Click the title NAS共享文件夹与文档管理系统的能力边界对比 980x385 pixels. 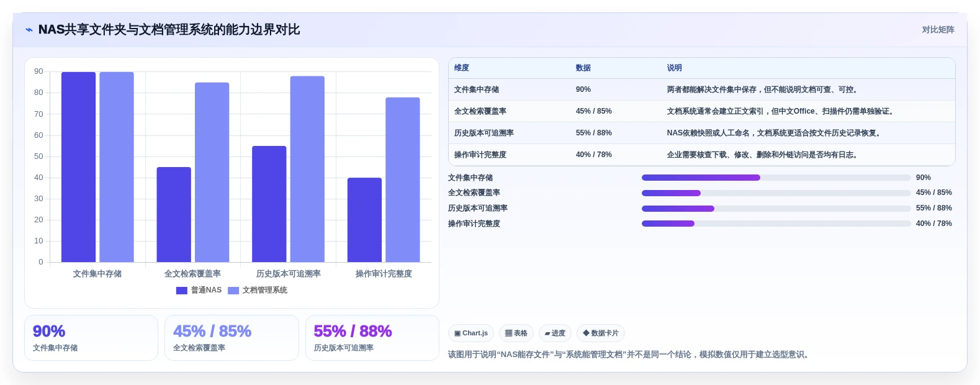tap(169, 30)
